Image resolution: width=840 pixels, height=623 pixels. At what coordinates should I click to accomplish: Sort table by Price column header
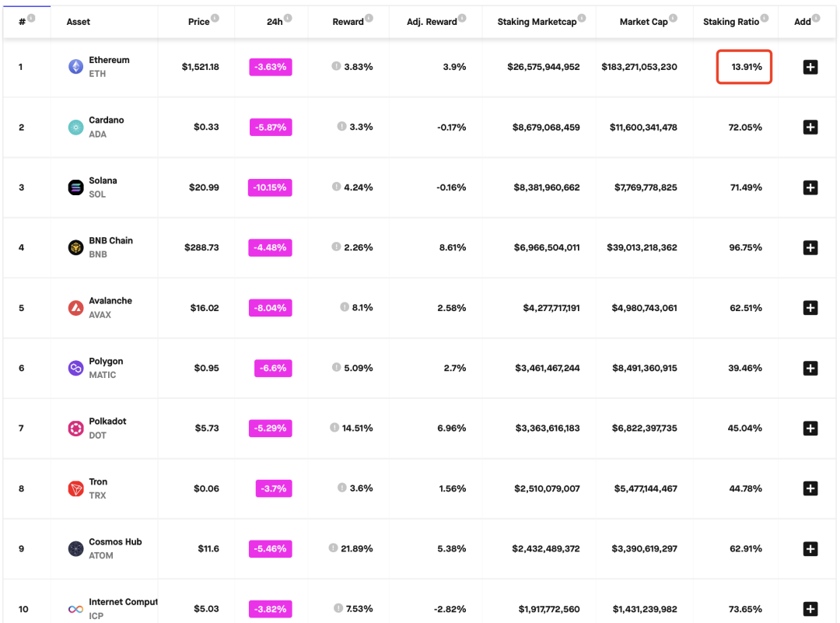click(199, 22)
